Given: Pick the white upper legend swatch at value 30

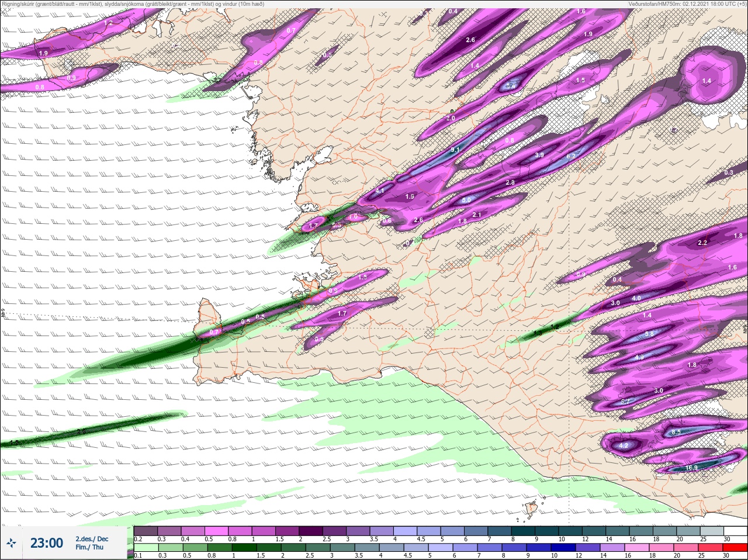Looking at the screenshot, I should coord(735,531).
